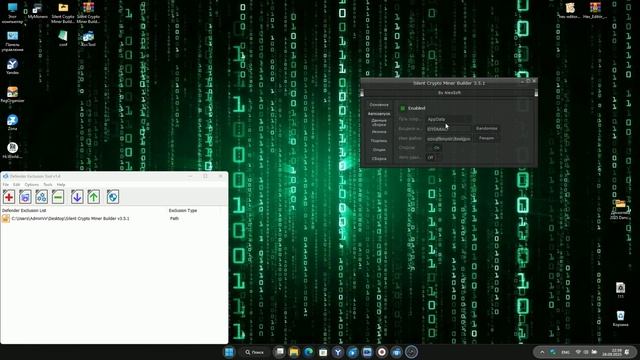Click the taskbar Поиск search box
The height and width of the screenshot is (360, 640).
pyautogui.click(x=255, y=352)
